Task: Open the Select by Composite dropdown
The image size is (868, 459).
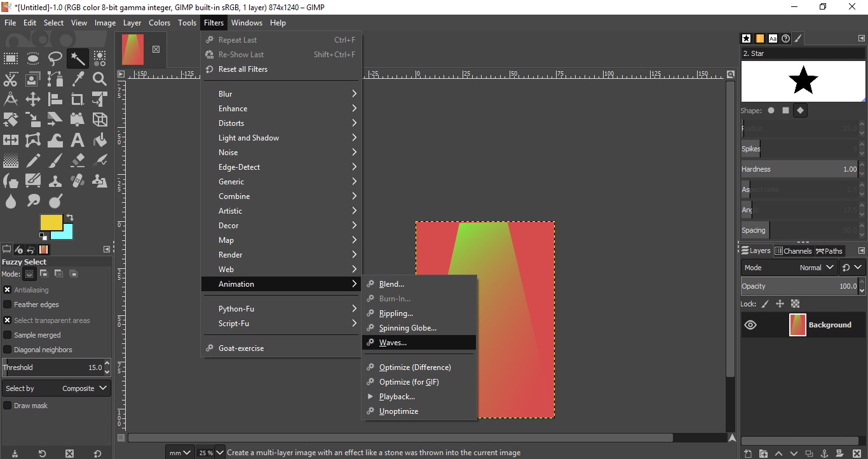Action: point(57,388)
